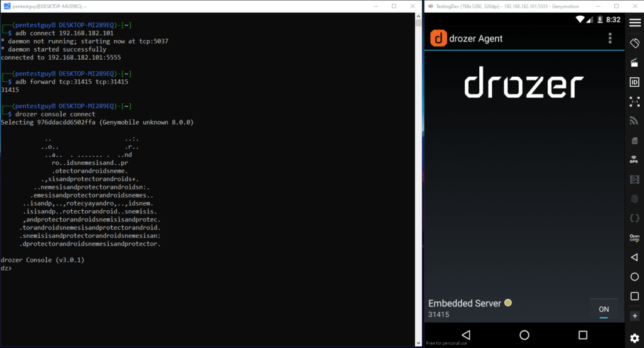Screen dimensions: 644x348
Task: Click terminal scrollbar down arrow
Action: coord(418,343)
